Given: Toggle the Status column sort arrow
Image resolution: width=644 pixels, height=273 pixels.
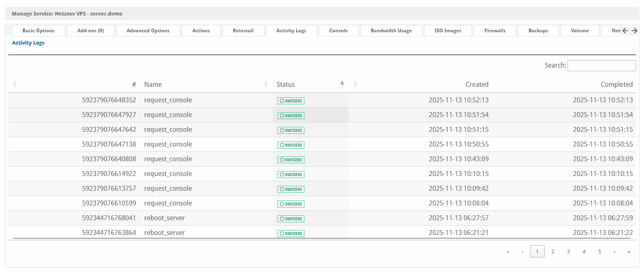Looking at the screenshot, I should (x=342, y=84).
